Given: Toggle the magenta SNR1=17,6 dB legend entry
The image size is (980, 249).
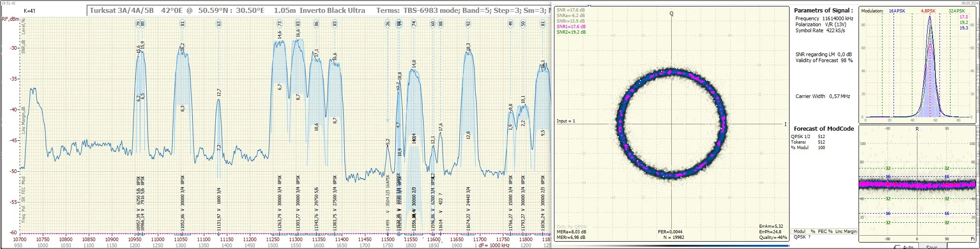Looking at the screenshot, I should point(571,27).
